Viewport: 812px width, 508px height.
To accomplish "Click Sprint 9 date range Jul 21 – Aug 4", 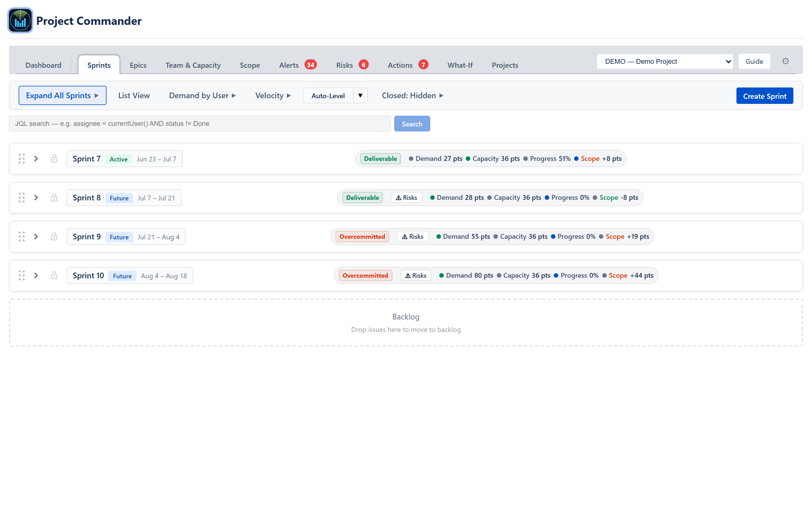I will (x=158, y=237).
